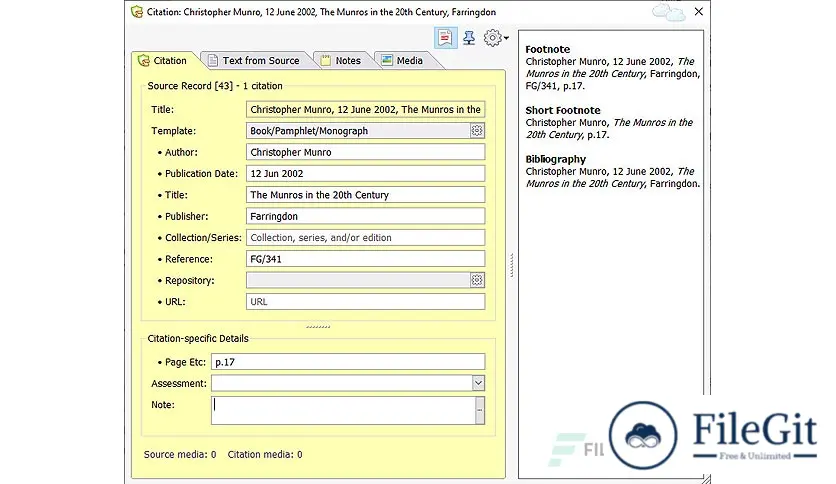Screen dimensions: 836x484
Task: Edit the Page Etc field p.17
Action: click(348, 361)
